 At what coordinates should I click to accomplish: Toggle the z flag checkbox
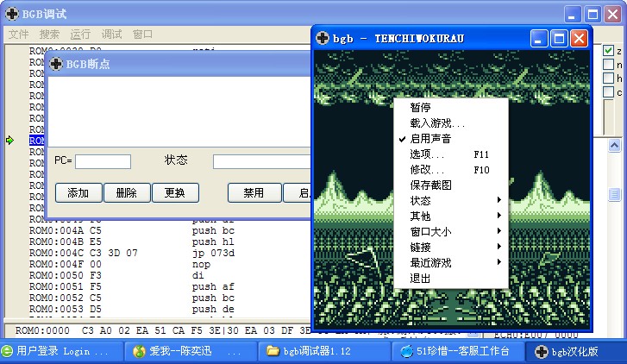[608, 51]
